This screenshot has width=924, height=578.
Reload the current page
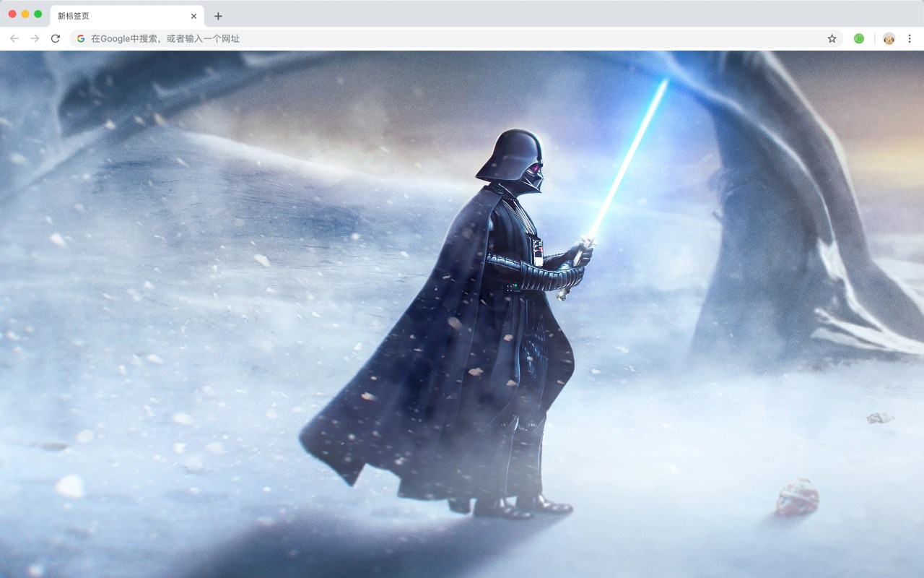[x=55, y=38]
